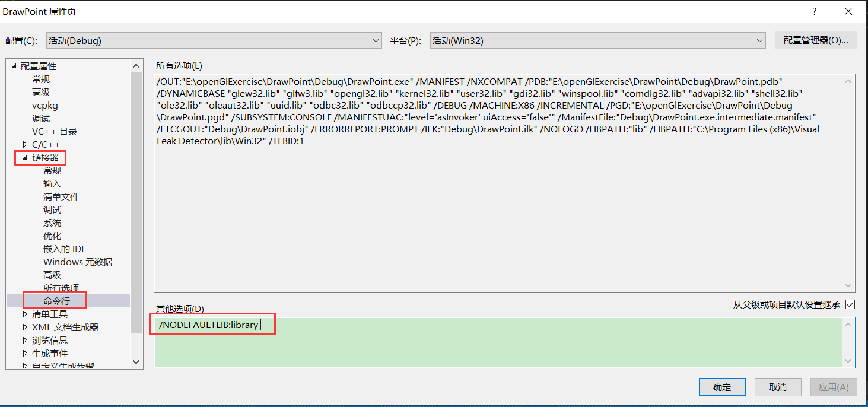The width and height of the screenshot is (868, 407).
Task: Select the vcpkg configuration page
Action: (44, 105)
